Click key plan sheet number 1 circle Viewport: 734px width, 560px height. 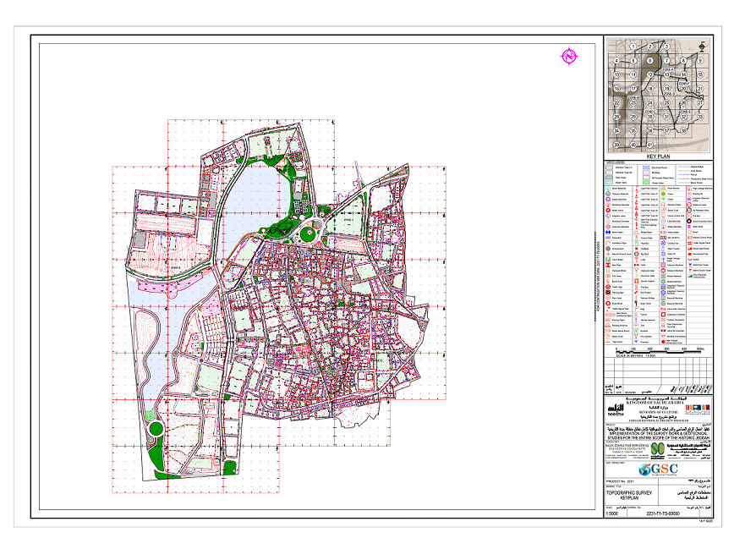(634, 47)
